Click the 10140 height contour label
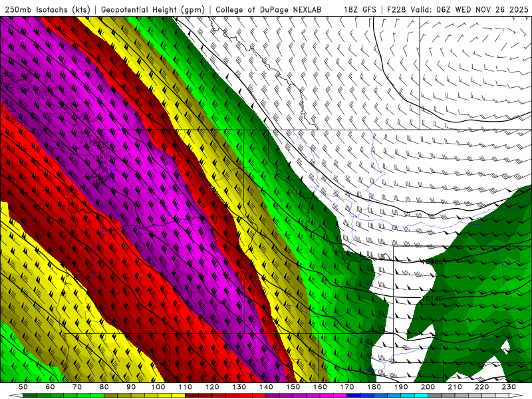This screenshot has width=532, height=399. (x=432, y=299)
